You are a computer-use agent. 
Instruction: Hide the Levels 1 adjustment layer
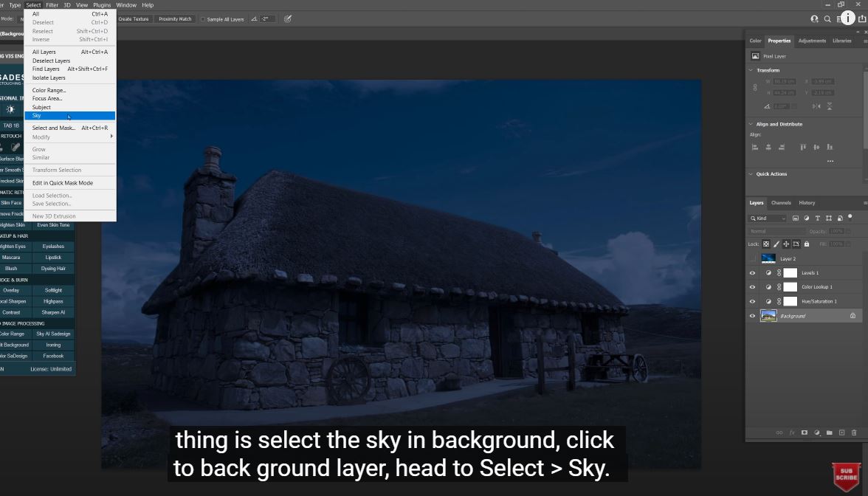(x=752, y=273)
